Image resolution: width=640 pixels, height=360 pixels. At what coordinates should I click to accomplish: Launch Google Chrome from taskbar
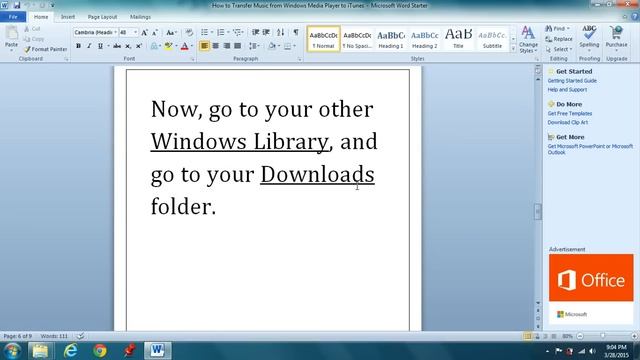click(100, 351)
